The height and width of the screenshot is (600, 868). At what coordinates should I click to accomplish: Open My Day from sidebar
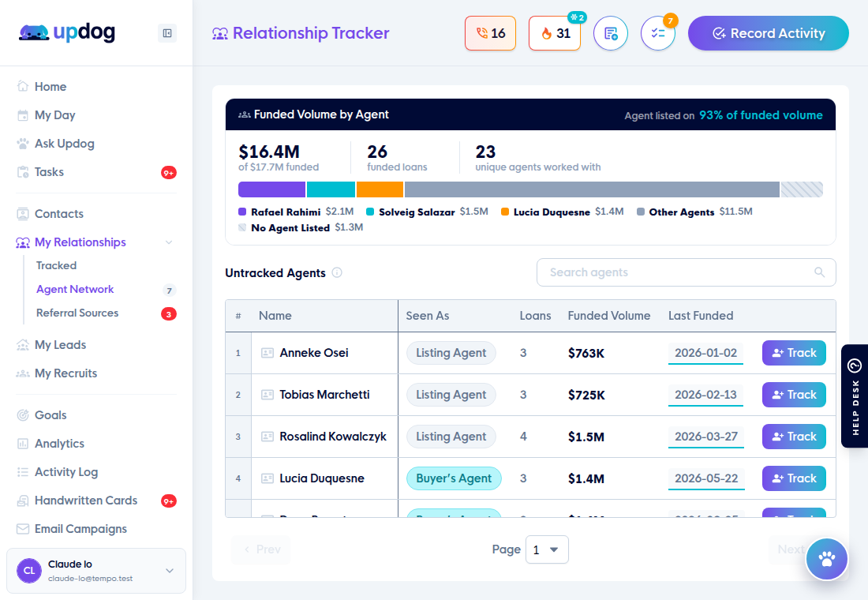pyautogui.click(x=54, y=115)
